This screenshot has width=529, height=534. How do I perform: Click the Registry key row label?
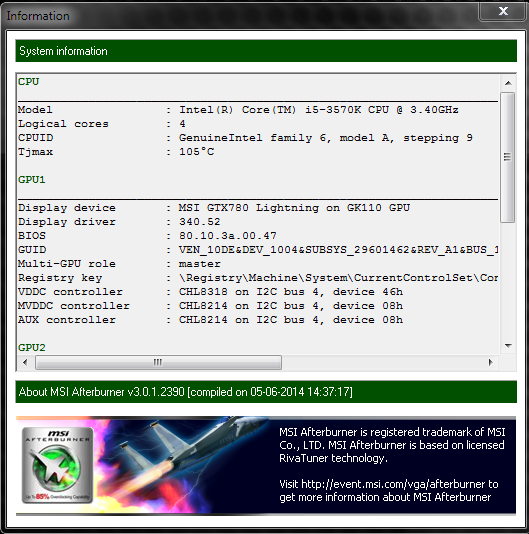click(60, 278)
